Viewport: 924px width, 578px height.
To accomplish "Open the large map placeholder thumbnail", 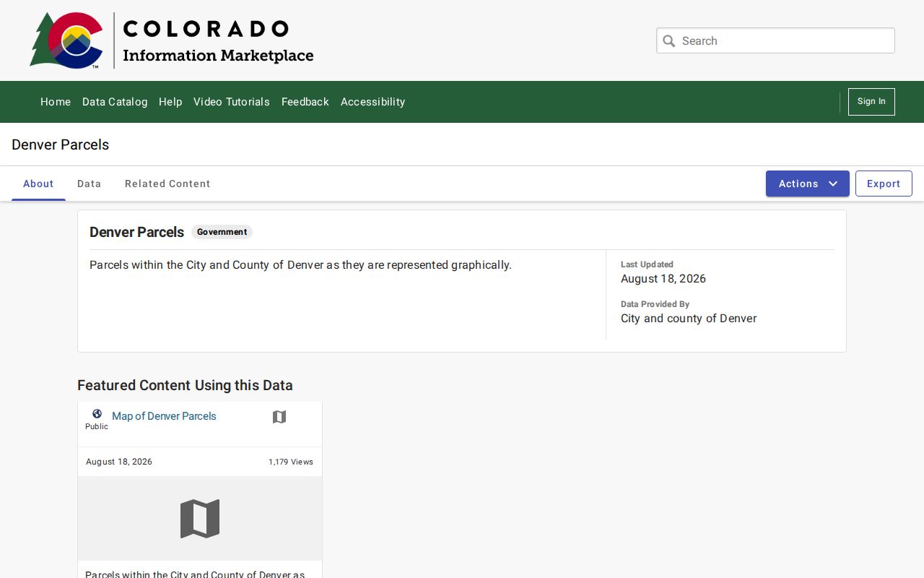I will coord(200,519).
